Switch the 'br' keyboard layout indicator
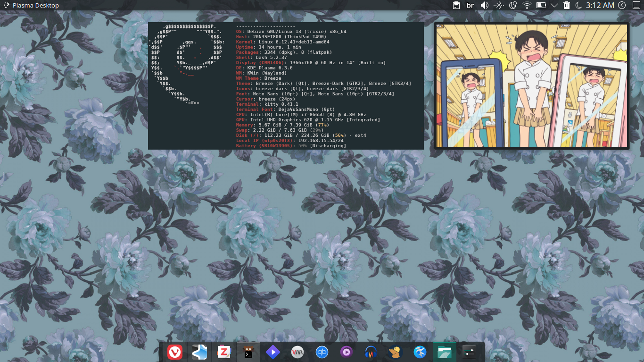 (470, 5)
